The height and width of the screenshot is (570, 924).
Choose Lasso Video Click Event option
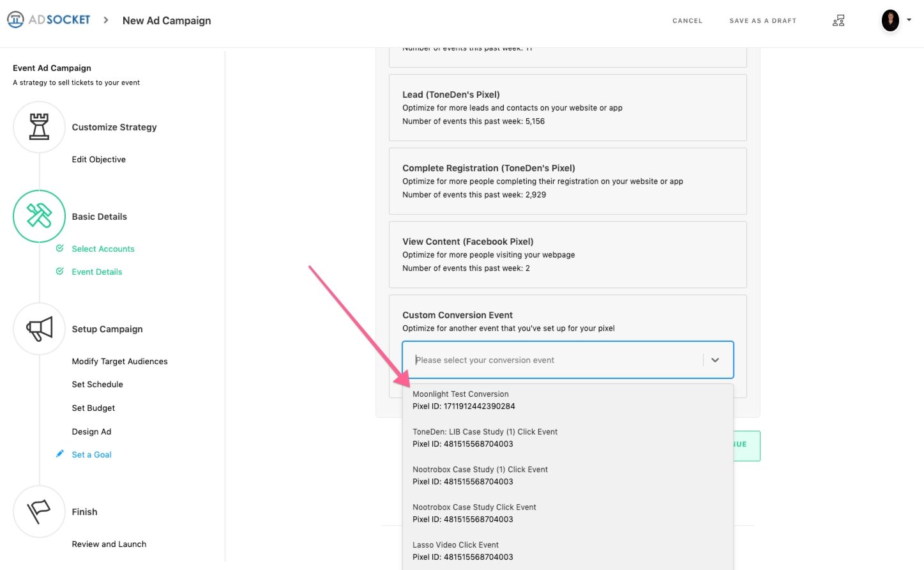click(568, 551)
